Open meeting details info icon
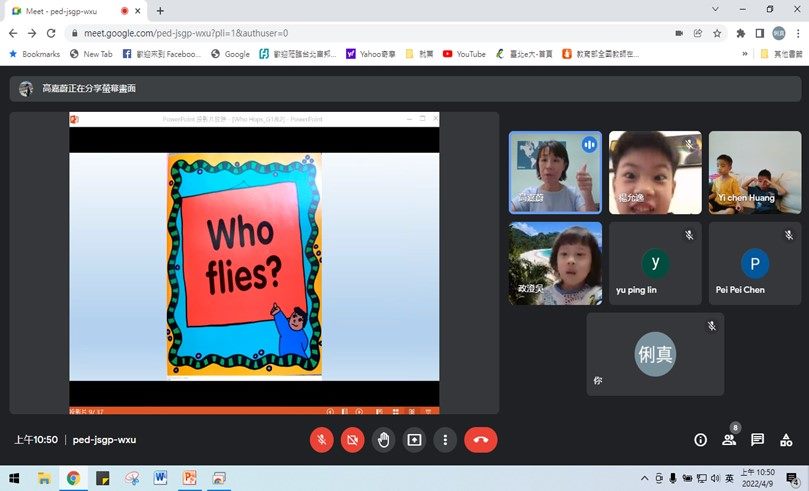 tap(700, 439)
